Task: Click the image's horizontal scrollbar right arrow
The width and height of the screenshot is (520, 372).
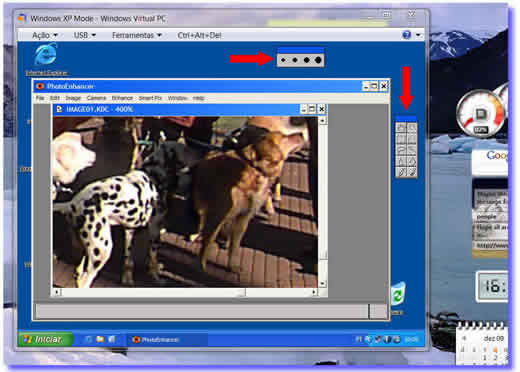Action: pyautogui.click(x=314, y=292)
